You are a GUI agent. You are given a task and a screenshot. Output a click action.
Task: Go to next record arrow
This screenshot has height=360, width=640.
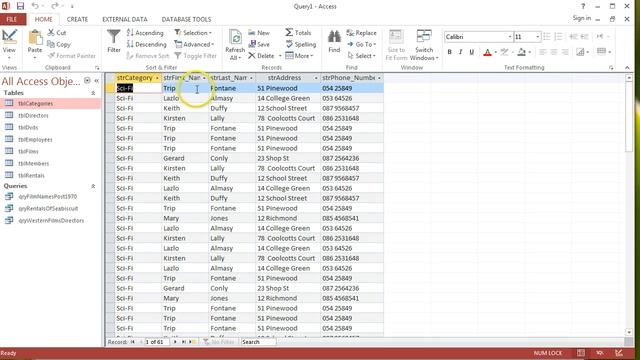[x=175, y=342]
